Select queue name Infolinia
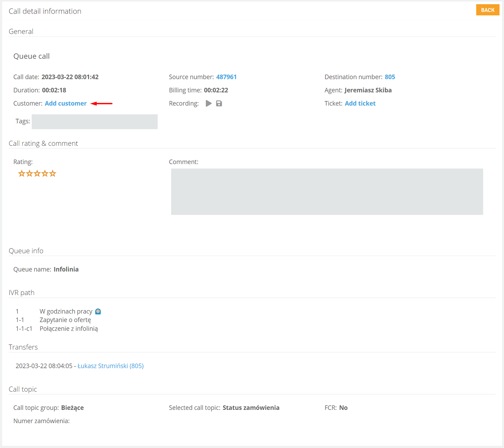Viewport: 504px width, 448px height. pyautogui.click(x=66, y=269)
